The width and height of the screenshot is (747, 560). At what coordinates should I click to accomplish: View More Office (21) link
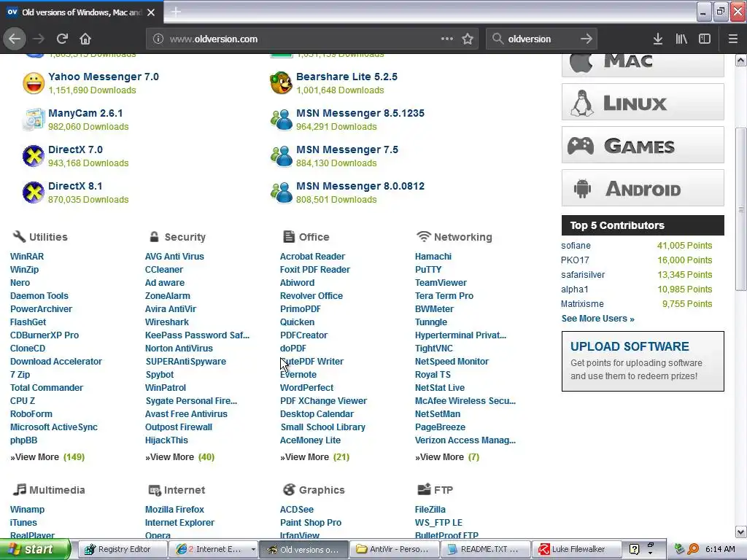(314, 457)
